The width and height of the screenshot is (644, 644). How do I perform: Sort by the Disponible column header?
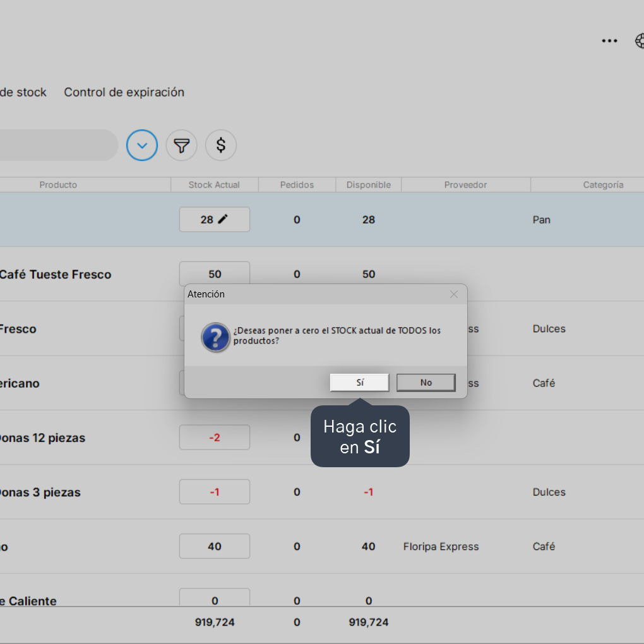point(369,185)
